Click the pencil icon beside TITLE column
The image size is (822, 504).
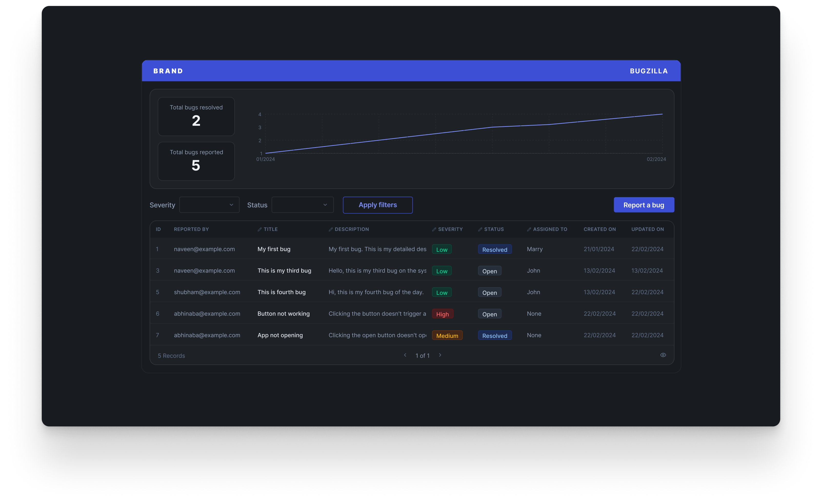pos(259,229)
